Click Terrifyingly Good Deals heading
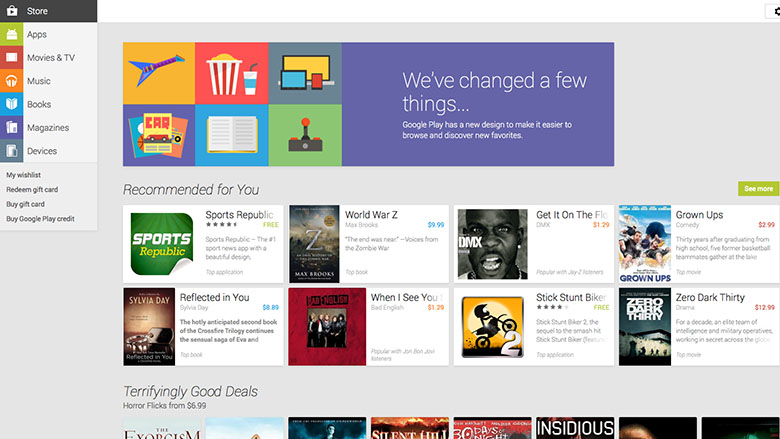The image size is (780, 439). point(191,391)
